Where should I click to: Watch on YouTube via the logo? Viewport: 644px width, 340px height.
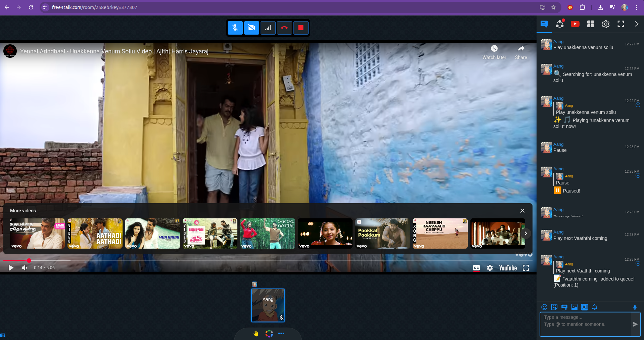click(x=508, y=268)
